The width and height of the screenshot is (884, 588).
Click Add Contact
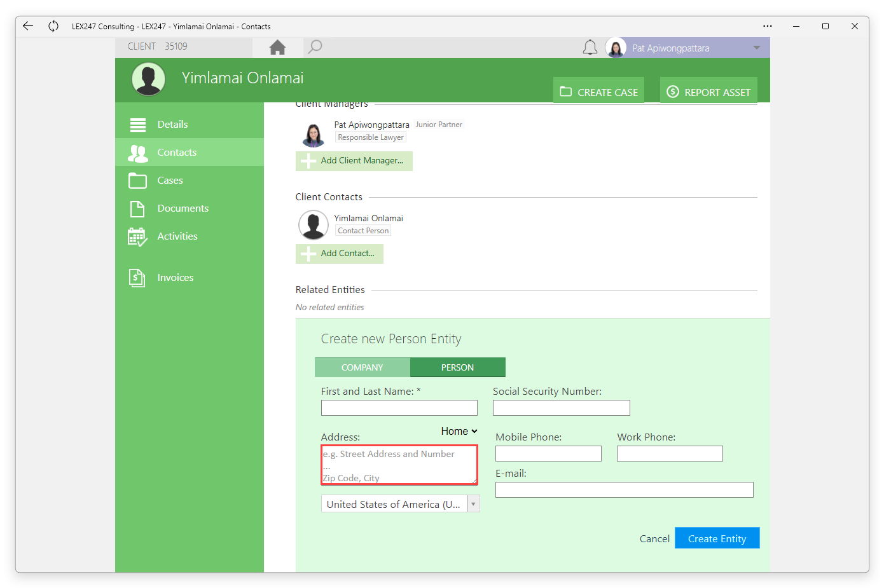click(340, 254)
